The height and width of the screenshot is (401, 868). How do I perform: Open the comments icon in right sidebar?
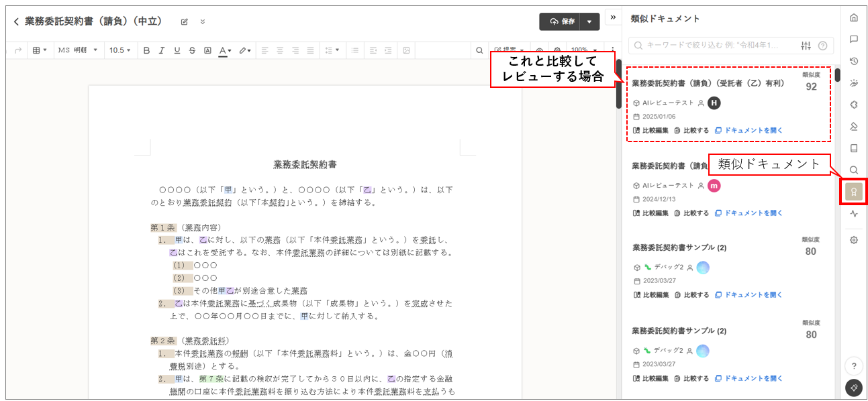[853, 39]
